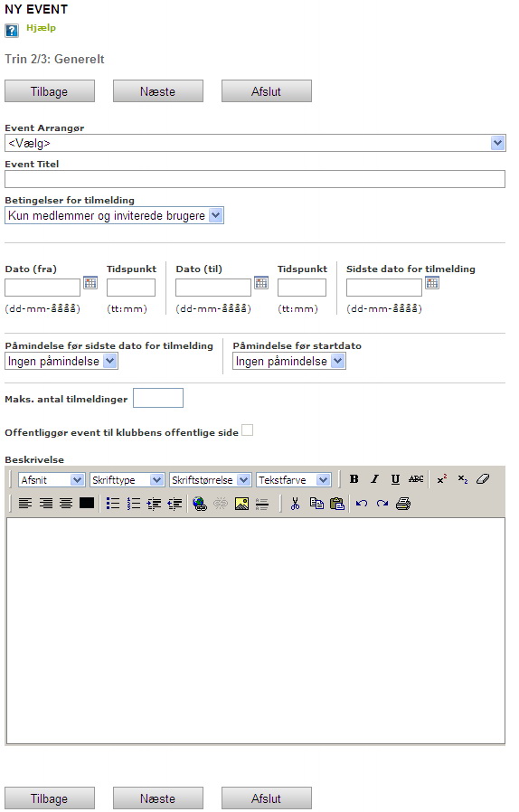Click the bottom Afslut button

click(267, 798)
